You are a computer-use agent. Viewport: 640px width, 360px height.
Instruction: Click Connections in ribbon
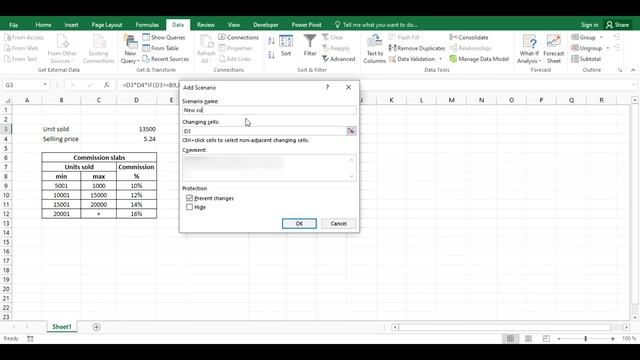(238, 38)
